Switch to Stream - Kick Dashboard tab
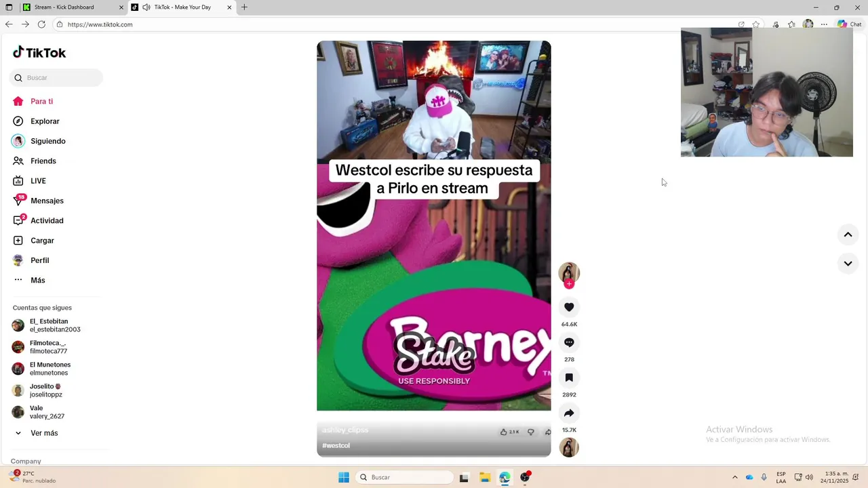Screen dimensions: 868x488 tap(73, 7)
